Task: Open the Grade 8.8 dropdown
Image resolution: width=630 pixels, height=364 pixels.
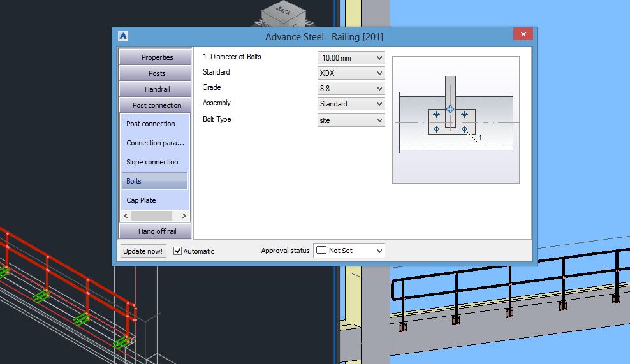Action: [351, 89]
